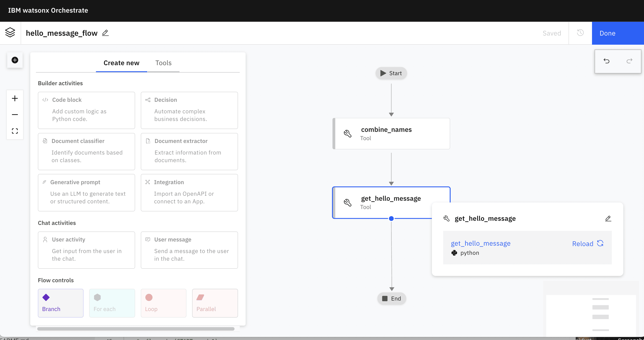Add a new node using the plus icon
Viewport: 644px width, 340px height.
(15, 60)
